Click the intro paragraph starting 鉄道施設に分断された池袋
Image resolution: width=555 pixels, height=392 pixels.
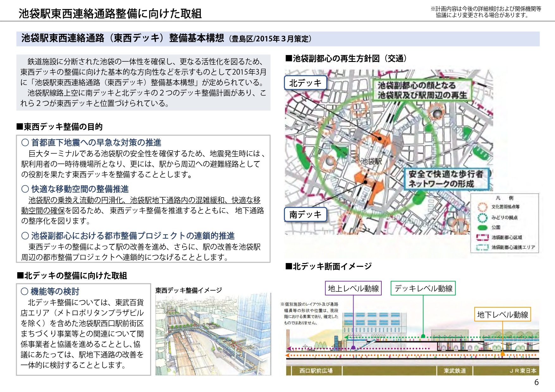(x=143, y=83)
